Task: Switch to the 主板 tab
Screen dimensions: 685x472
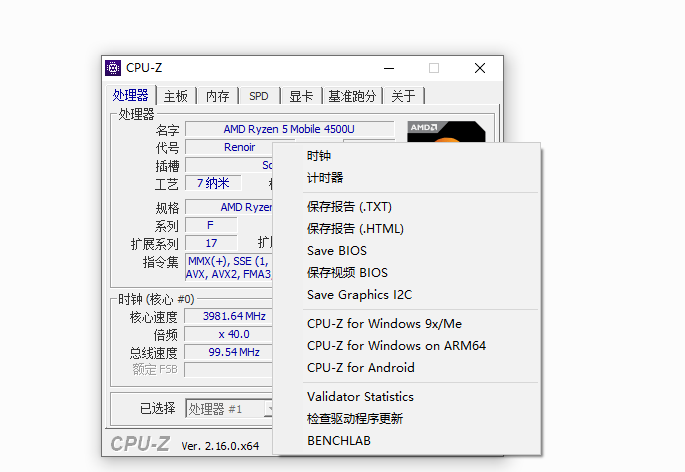Action: coord(176,96)
